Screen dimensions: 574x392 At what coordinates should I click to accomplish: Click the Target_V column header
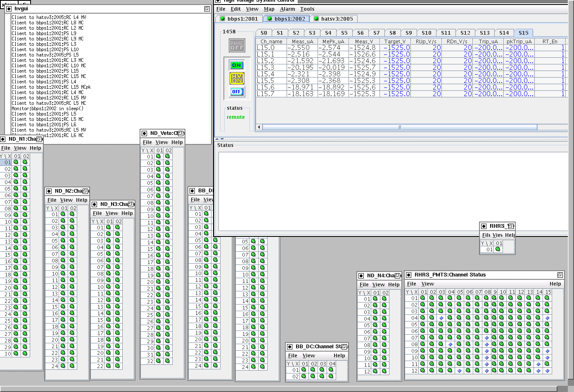click(395, 42)
